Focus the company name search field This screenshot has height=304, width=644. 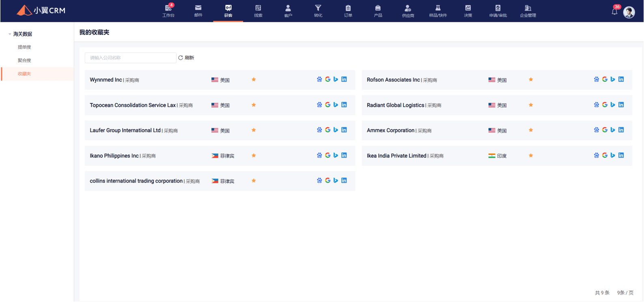click(x=130, y=58)
